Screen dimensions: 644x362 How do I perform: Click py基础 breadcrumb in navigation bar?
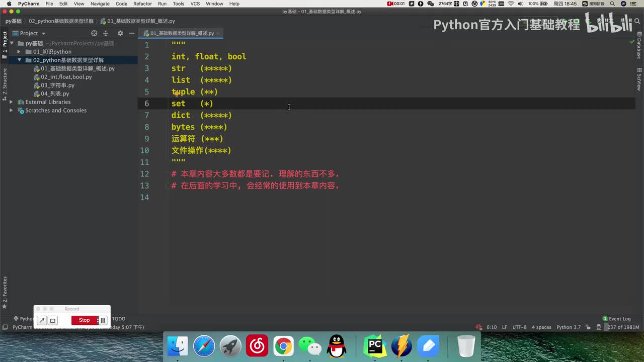click(14, 21)
